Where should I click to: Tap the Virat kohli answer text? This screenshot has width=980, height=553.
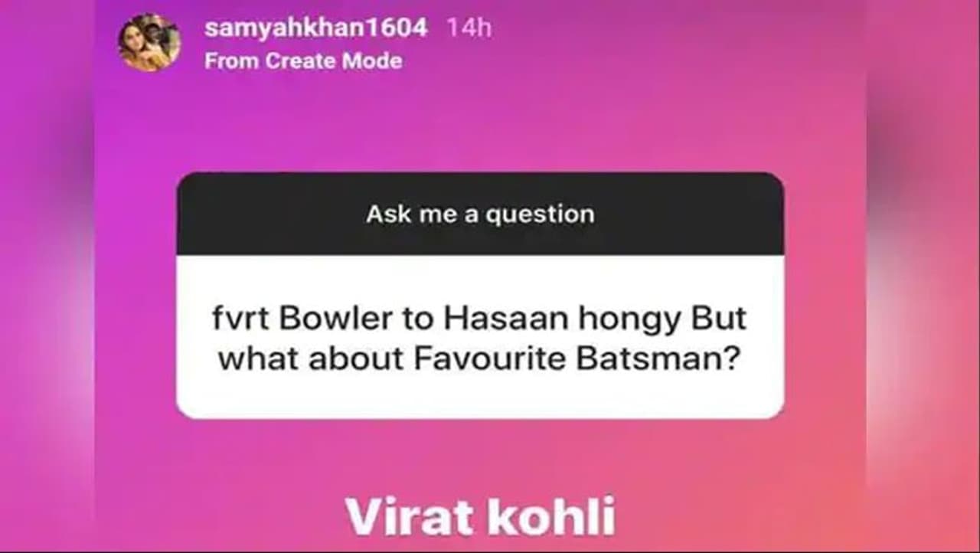(x=480, y=516)
